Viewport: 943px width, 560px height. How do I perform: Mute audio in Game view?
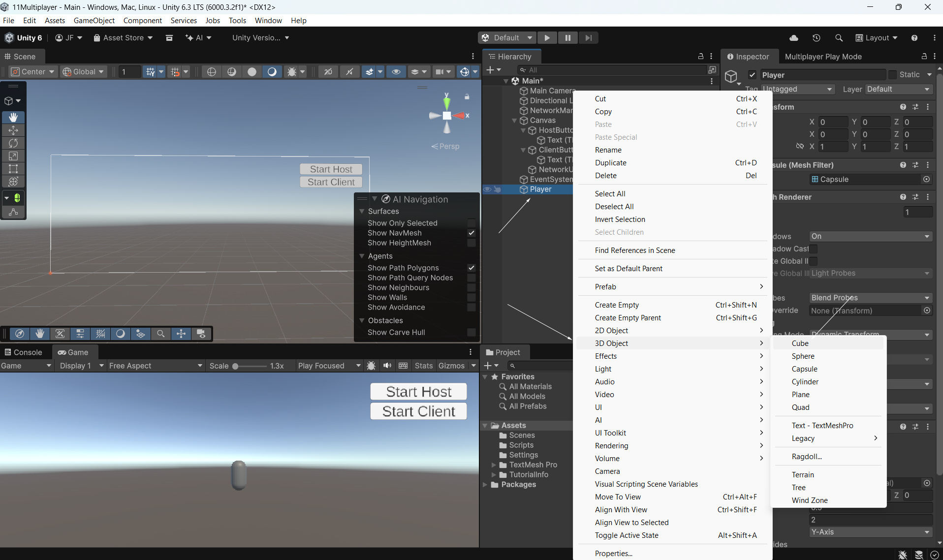coord(387,366)
